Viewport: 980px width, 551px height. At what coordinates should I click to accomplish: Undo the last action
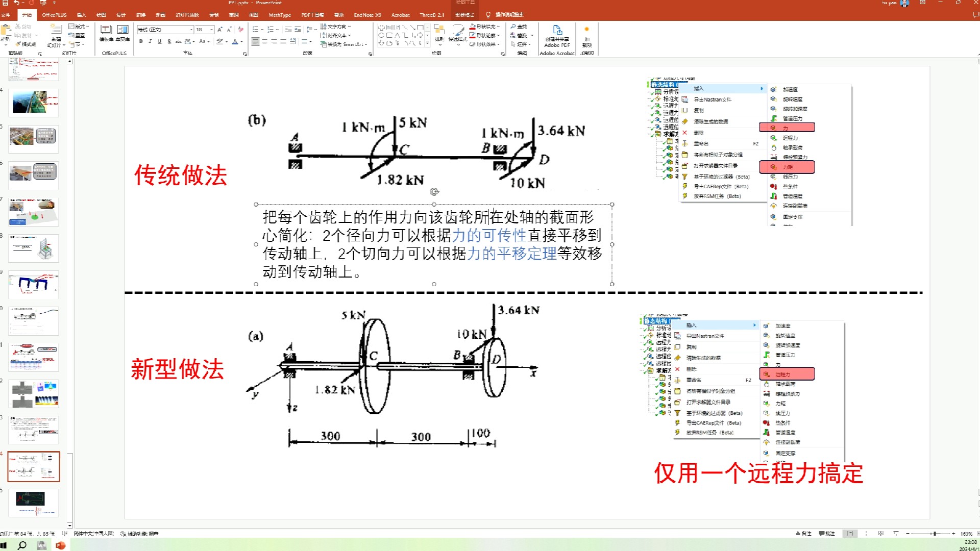tap(17, 3)
